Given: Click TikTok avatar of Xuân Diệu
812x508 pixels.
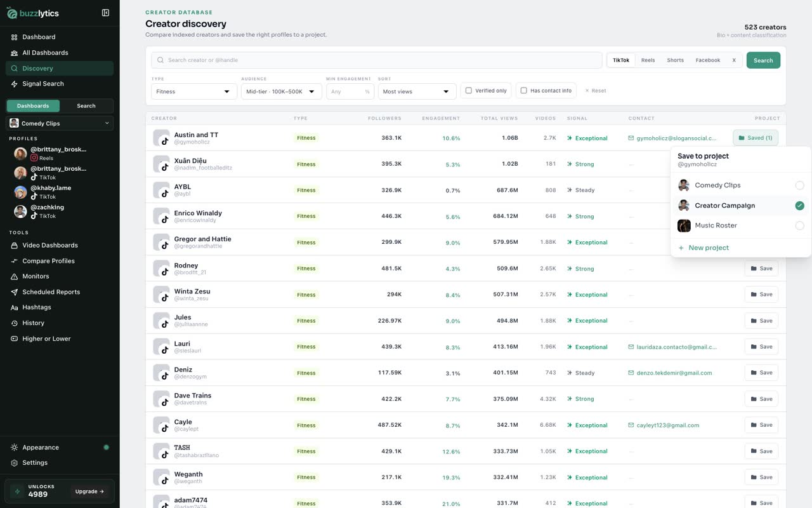Looking at the screenshot, I should click(161, 164).
